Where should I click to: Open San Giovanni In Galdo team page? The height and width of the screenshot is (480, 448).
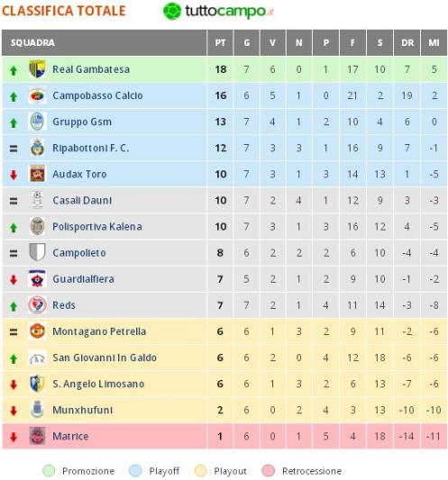[105, 358]
